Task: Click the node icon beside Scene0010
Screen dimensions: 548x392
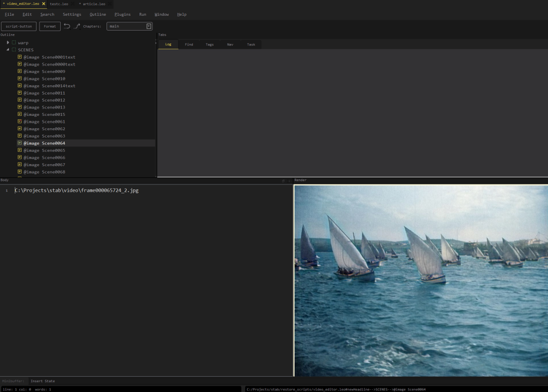Action: (20, 78)
